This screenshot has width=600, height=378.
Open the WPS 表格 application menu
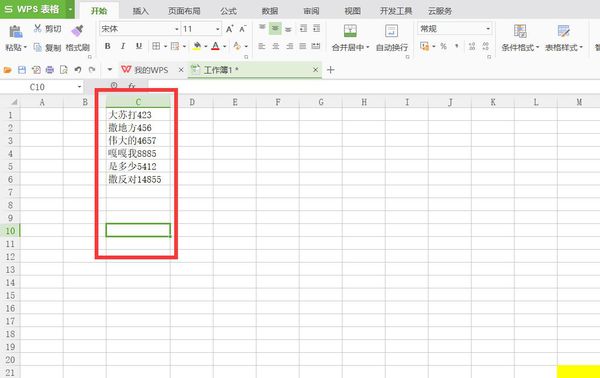[38, 9]
